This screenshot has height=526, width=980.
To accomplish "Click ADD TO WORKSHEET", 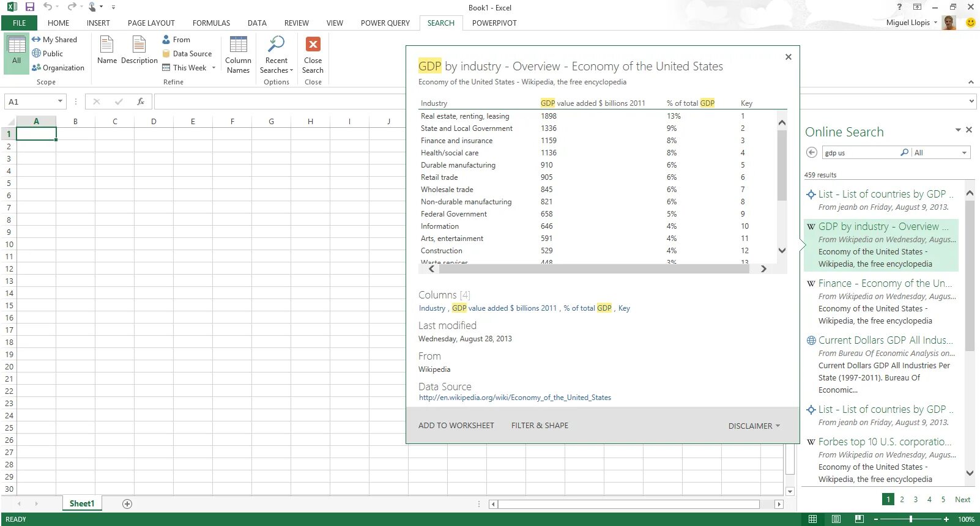I will [456, 426].
